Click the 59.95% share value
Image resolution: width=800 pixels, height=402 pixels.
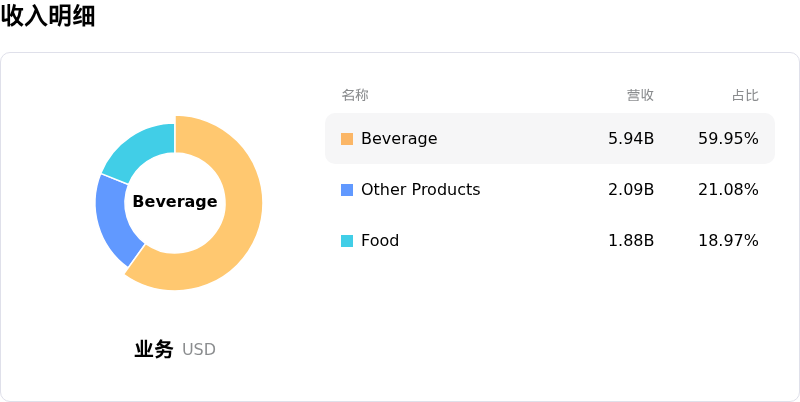[x=728, y=139]
